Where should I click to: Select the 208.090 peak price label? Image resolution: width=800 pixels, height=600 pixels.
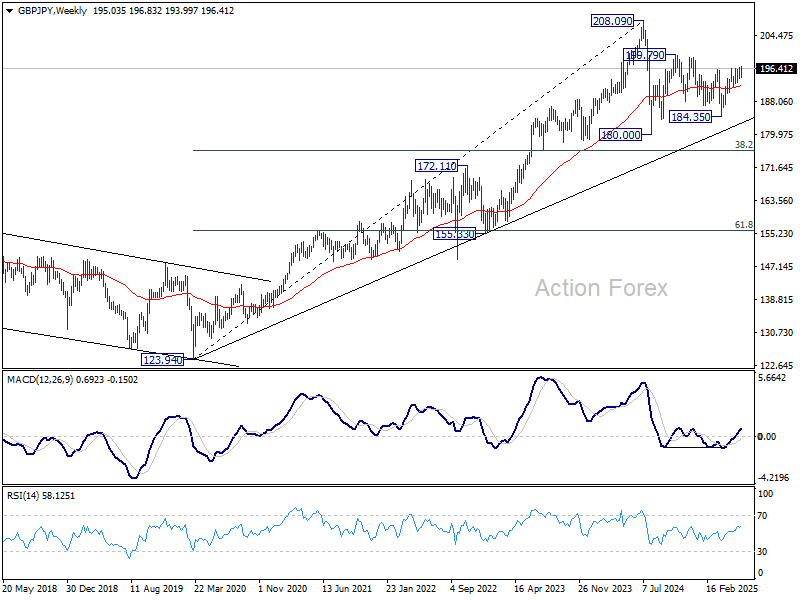point(612,21)
